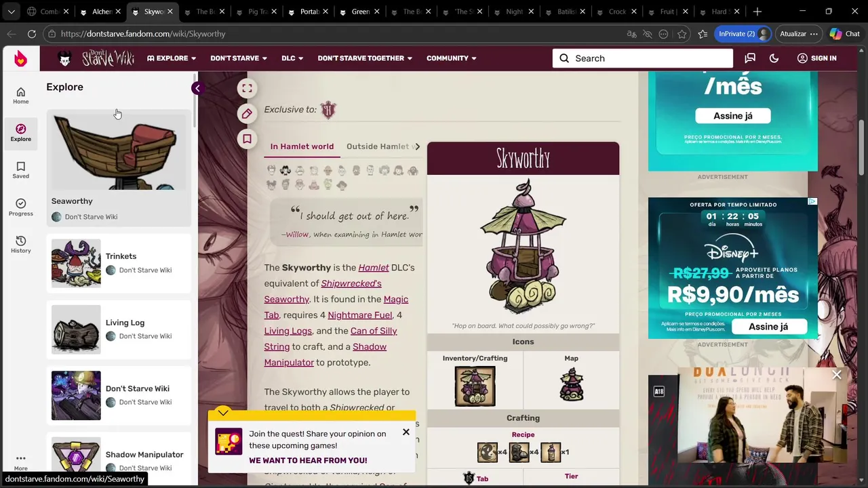Open the Shipwrecked's link
The width and height of the screenshot is (868, 488).
[x=351, y=283]
